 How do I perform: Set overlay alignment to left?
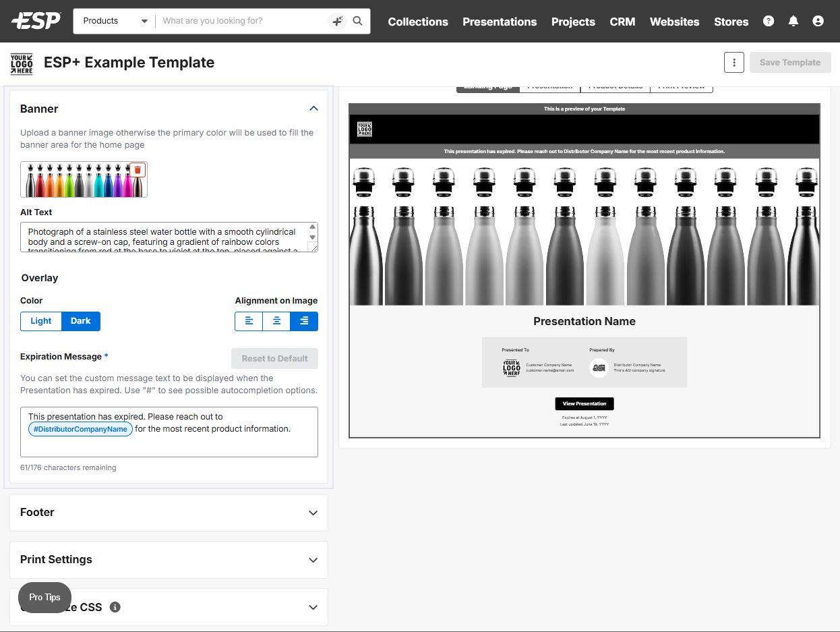pos(249,321)
